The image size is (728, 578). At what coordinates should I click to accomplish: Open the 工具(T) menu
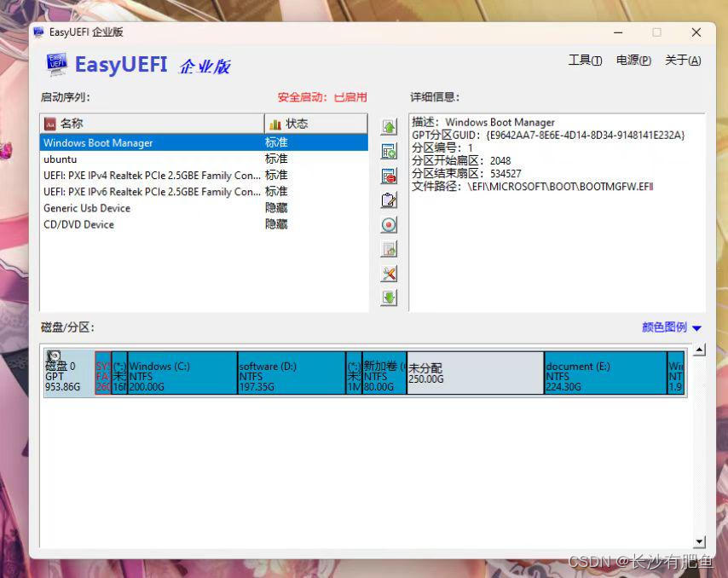pyautogui.click(x=585, y=61)
